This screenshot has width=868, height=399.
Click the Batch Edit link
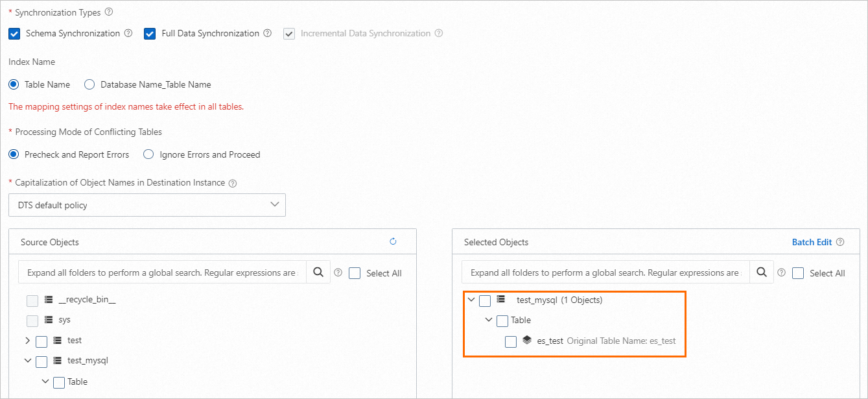pos(812,242)
